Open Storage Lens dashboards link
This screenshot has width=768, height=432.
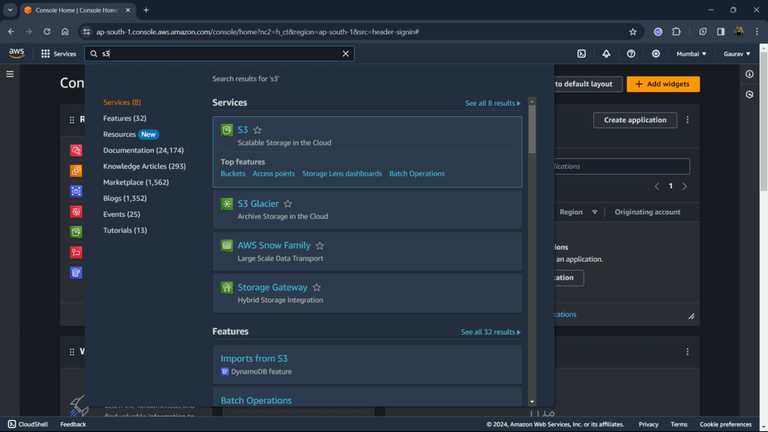click(x=342, y=173)
